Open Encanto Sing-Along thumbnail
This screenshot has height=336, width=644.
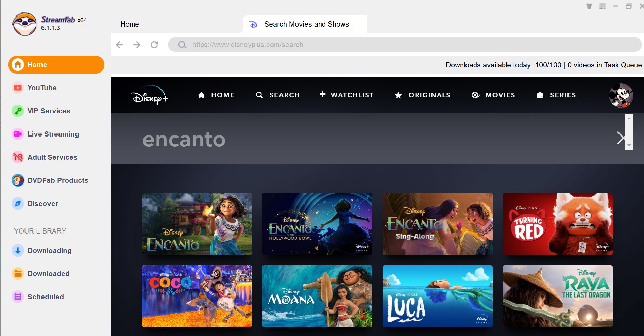click(438, 224)
